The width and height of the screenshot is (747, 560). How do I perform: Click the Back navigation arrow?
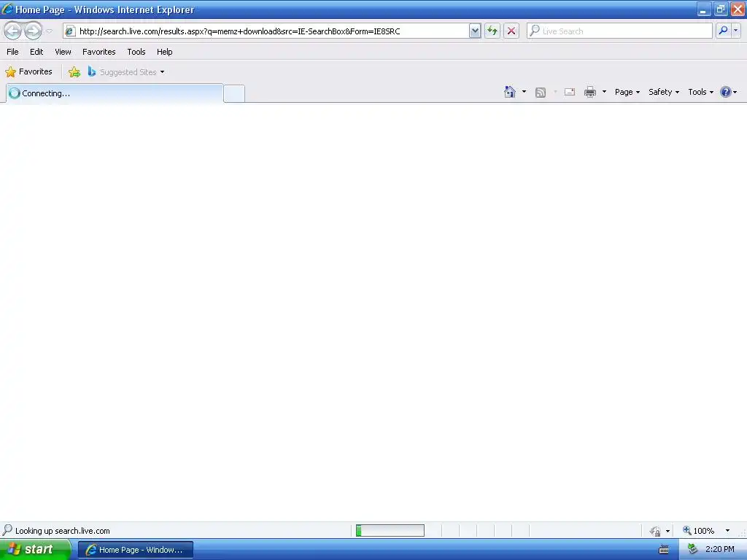(13, 31)
